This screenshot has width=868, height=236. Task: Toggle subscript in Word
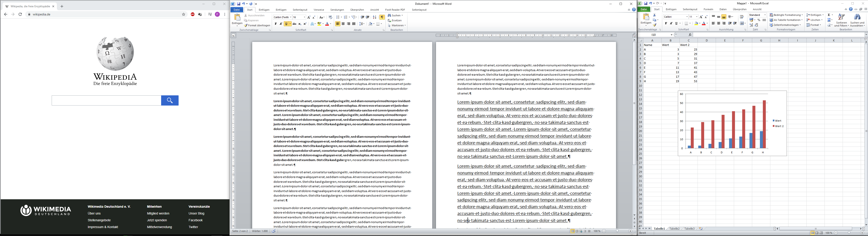300,24
